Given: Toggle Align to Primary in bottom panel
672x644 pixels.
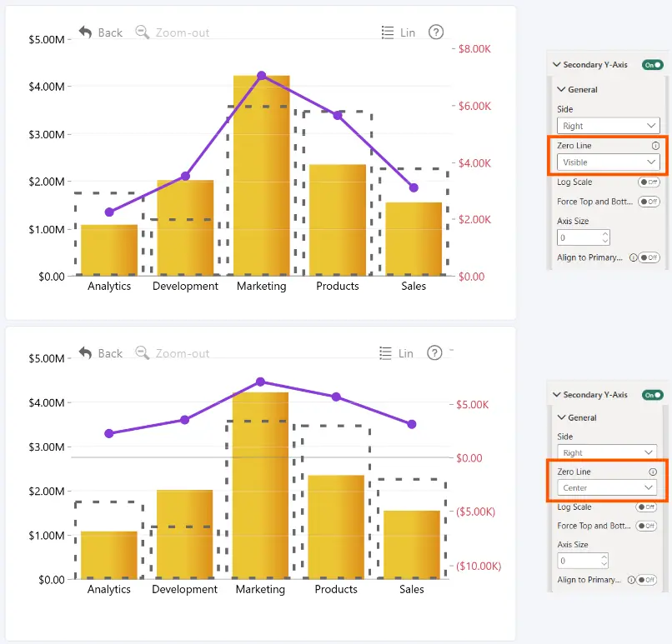Looking at the screenshot, I should [x=646, y=580].
